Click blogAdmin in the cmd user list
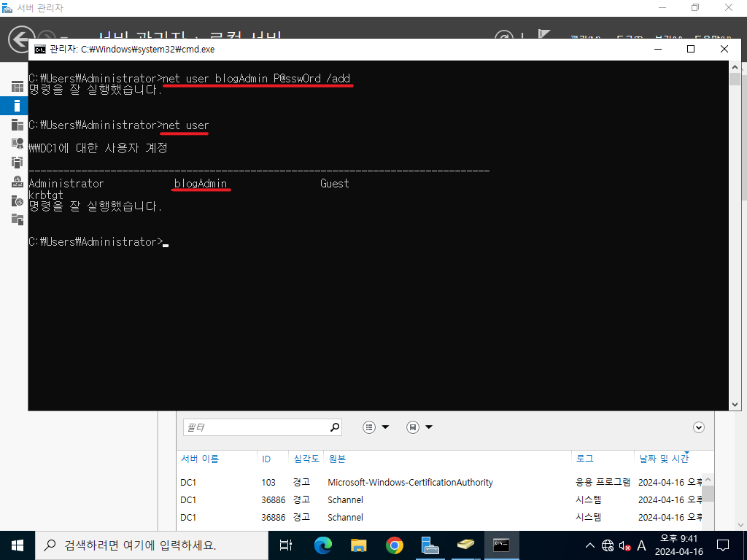 pos(201,183)
